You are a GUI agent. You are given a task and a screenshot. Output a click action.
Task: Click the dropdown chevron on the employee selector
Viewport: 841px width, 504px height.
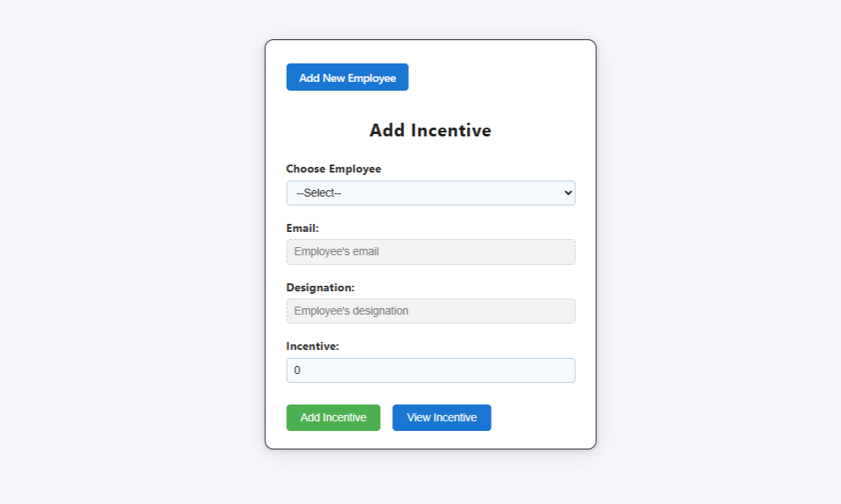click(x=566, y=193)
